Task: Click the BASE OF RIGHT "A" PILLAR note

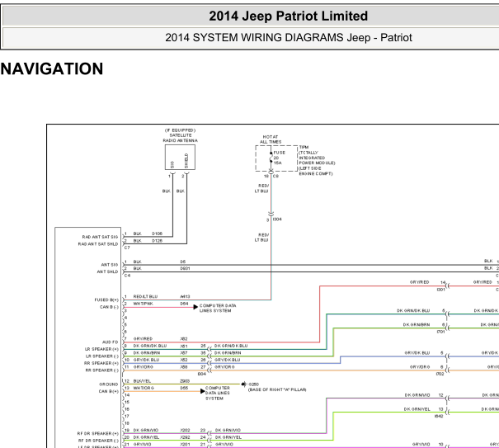Action: (x=277, y=389)
